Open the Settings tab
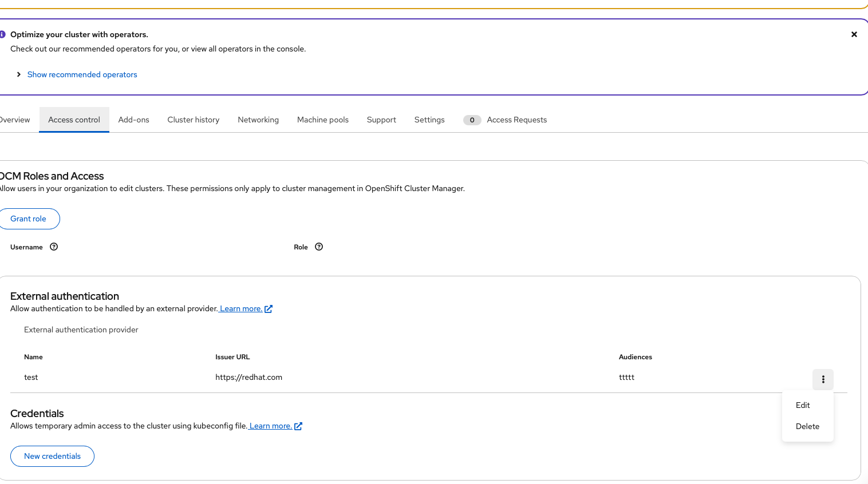 pos(429,120)
